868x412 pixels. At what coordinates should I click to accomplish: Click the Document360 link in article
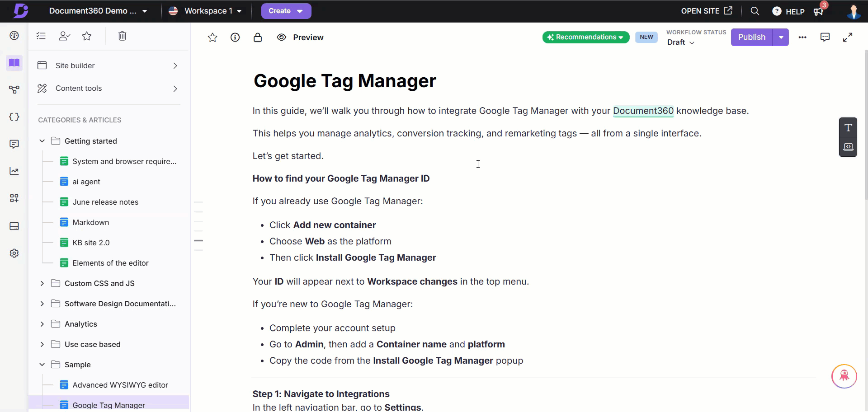point(643,111)
